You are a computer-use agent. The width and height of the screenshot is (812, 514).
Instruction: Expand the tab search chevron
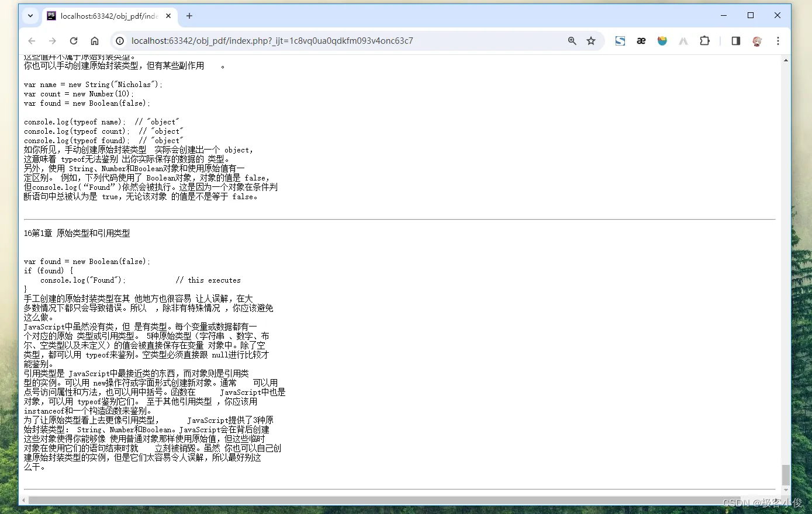(30, 16)
